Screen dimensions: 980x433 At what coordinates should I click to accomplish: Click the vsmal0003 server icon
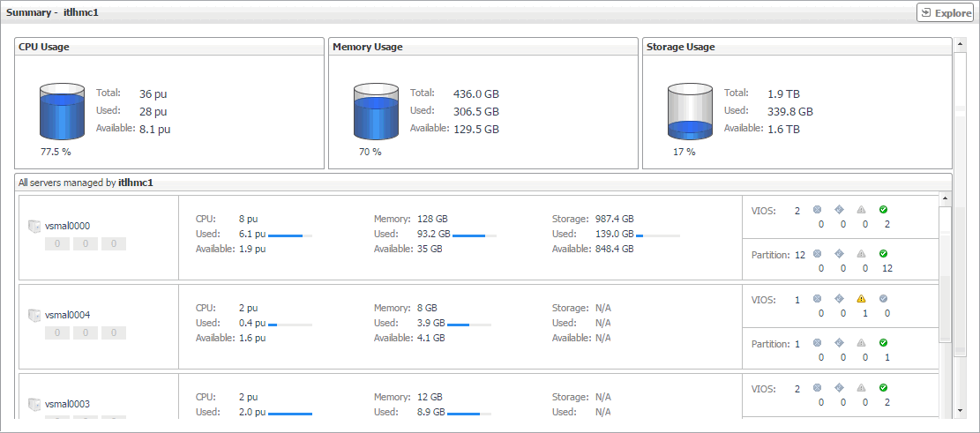34,404
